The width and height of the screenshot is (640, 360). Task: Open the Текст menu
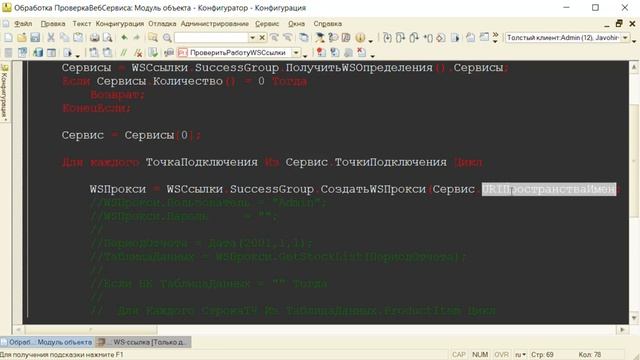click(82, 24)
